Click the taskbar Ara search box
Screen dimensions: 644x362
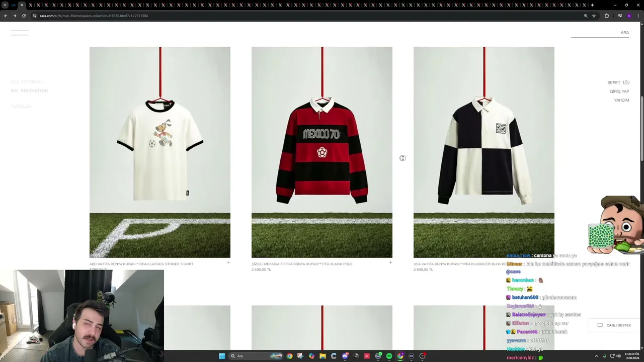[256, 356]
